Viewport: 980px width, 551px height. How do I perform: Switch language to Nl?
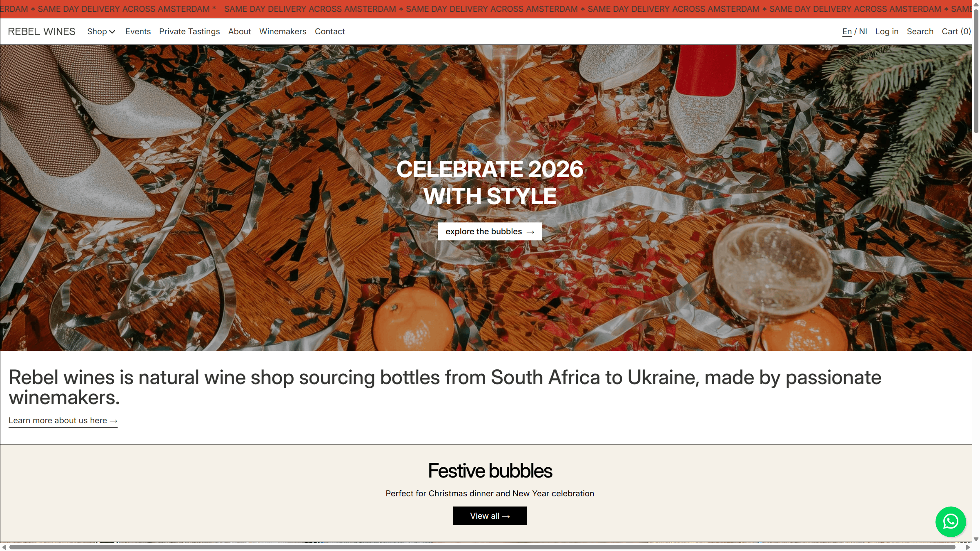[x=863, y=31]
